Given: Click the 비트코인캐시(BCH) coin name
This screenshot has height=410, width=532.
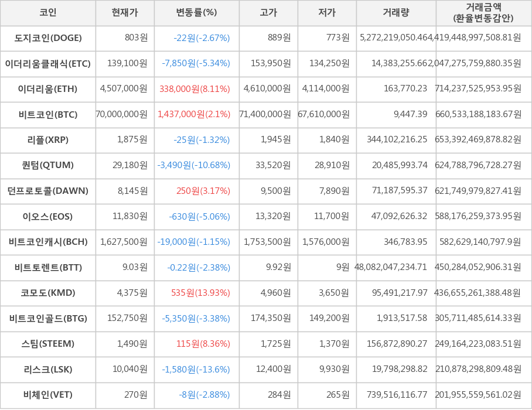Looking at the screenshot, I should (x=47, y=242).
